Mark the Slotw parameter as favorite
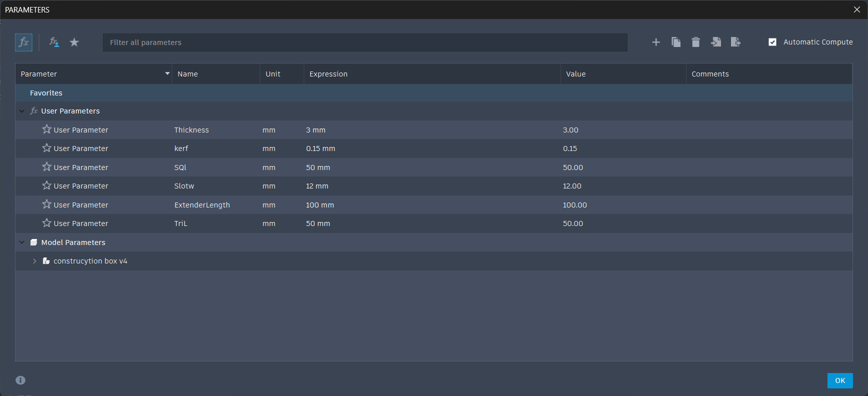The width and height of the screenshot is (868, 396). tap(47, 185)
